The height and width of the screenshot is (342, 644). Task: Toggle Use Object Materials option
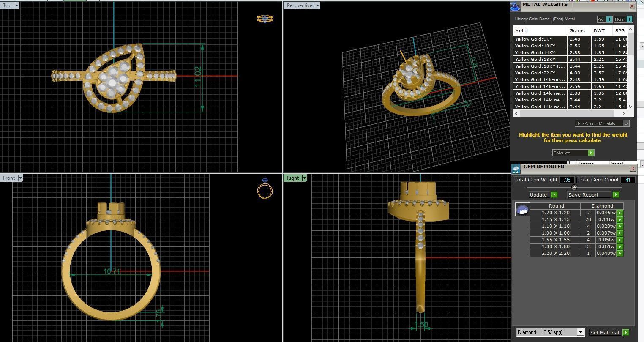[x=626, y=123]
